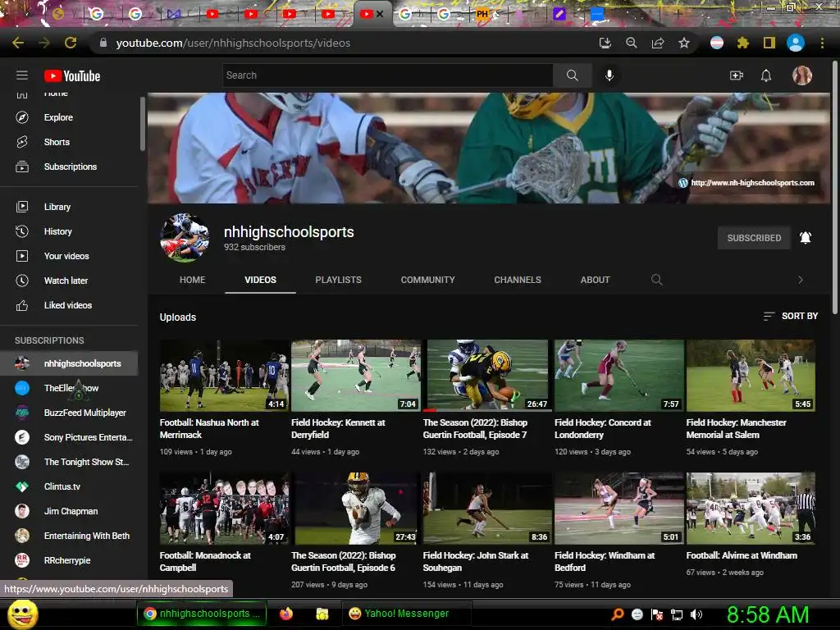The height and width of the screenshot is (630, 840).
Task: Play the Monadnock at Campbell thumbnail
Action: click(x=224, y=509)
